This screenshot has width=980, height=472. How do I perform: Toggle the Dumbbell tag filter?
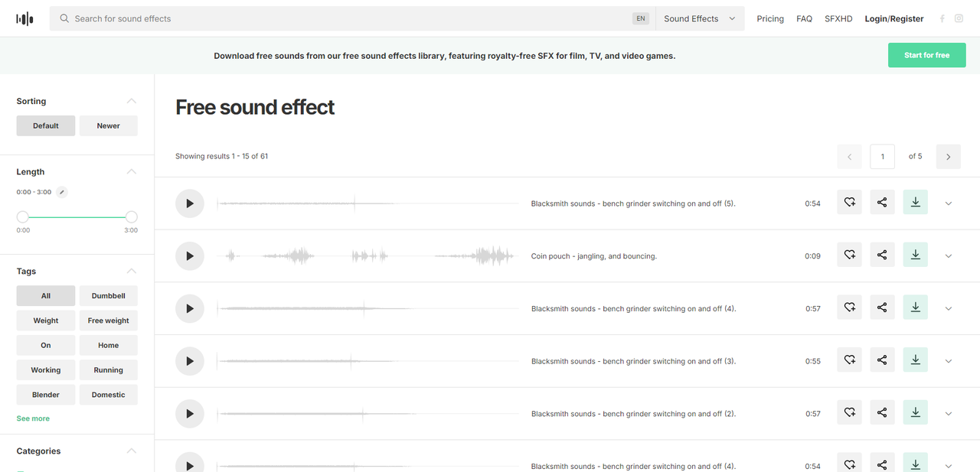(x=109, y=296)
